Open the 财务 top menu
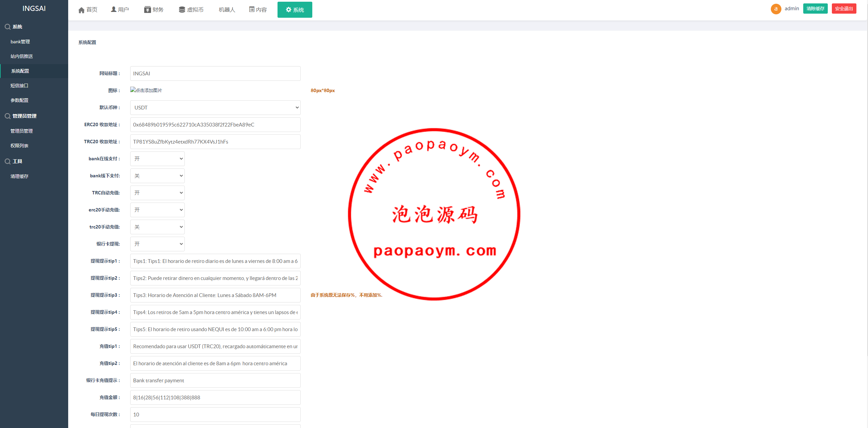Screen dimensions: 868x428 [x=154, y=10]
